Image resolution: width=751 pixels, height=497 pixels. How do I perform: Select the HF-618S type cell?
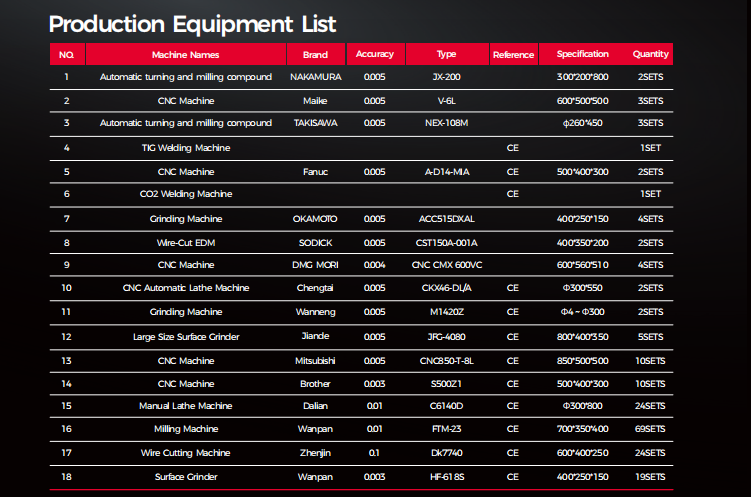446,476
